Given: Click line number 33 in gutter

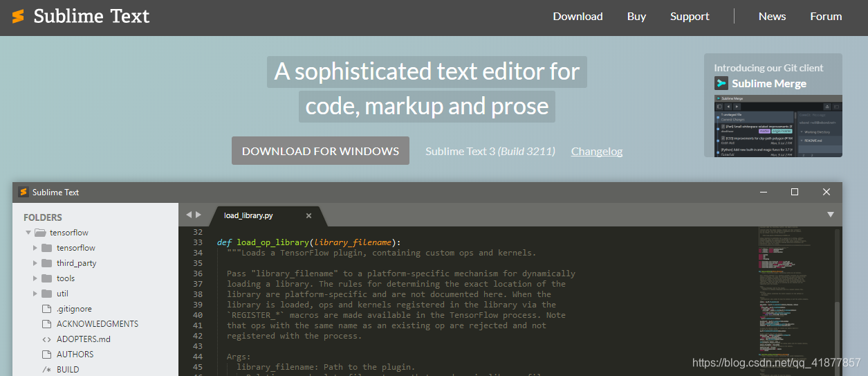Looking at the screenshot, I should 198,242.
